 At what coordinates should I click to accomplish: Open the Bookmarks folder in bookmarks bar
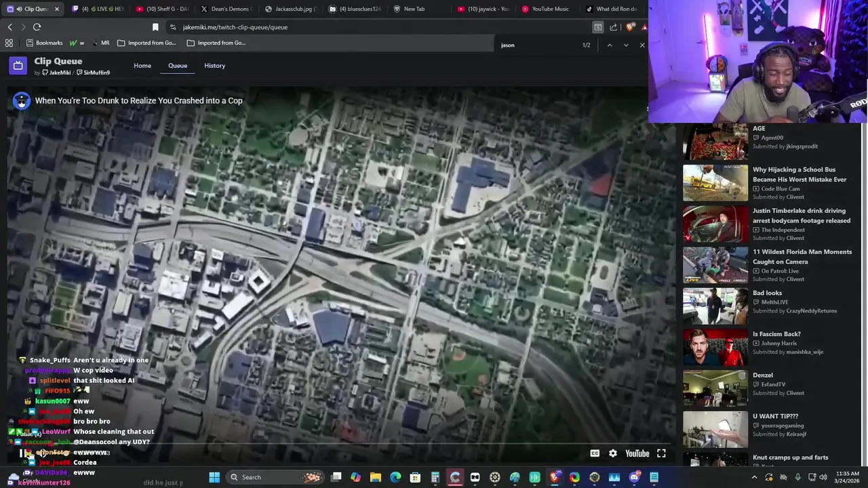click(x=45, y=43)
